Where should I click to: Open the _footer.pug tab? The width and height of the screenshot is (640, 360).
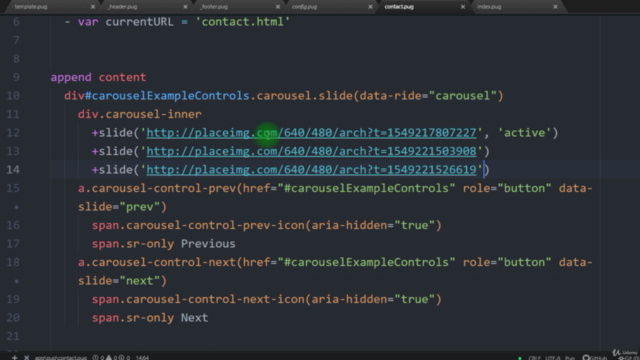click(214, 7)
